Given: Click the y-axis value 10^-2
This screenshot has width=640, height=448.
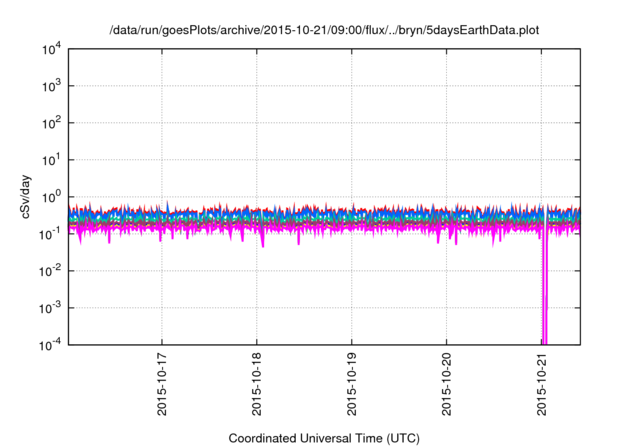Looking at the screenshot, I should [x=50, y=271].
